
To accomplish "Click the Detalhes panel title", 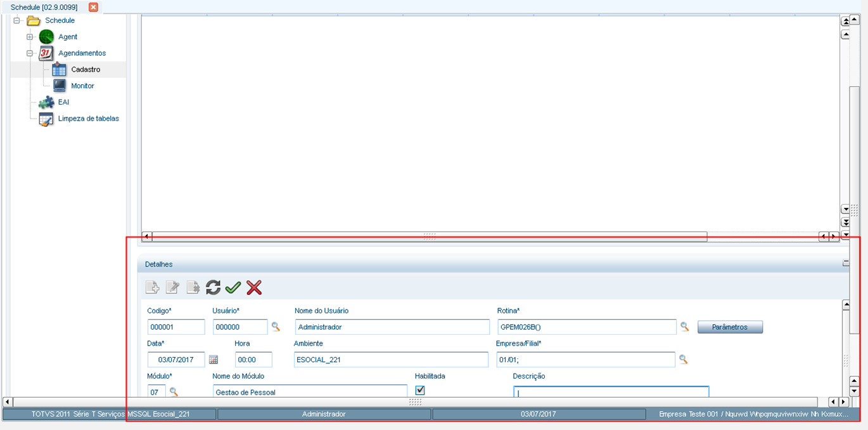I will 158,264.
